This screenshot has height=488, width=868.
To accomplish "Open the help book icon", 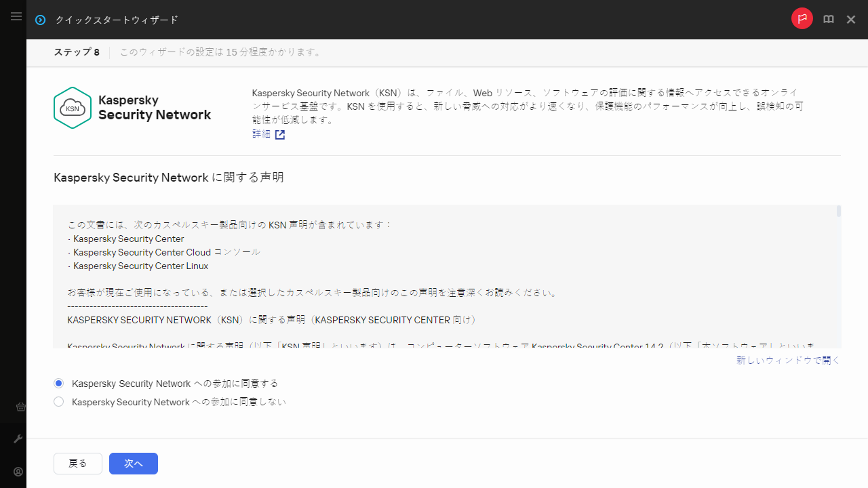I will pyautogui.click(x=829, y=20).
